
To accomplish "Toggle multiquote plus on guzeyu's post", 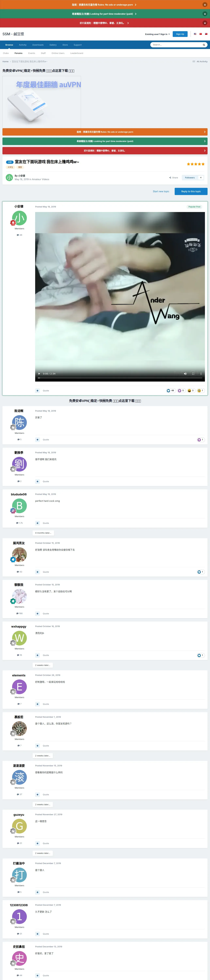I will tap(37, 843).
